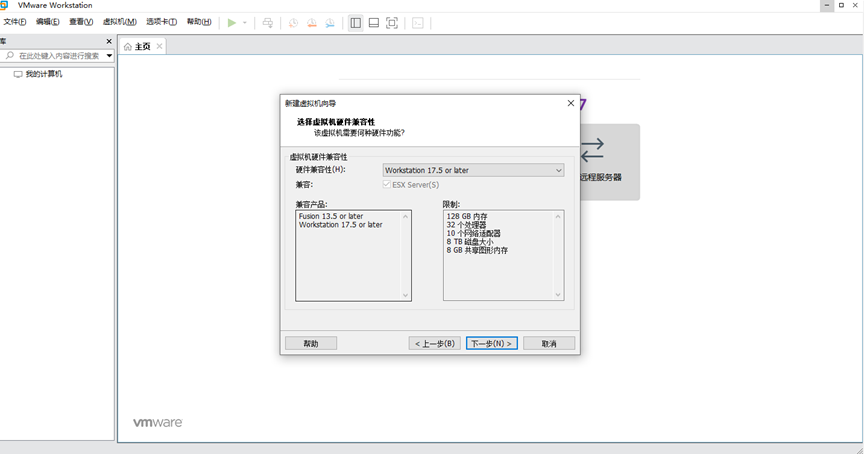Go back with the 上一步(B) button
This screenshot has height=454, width=864.
pos(435,343)
